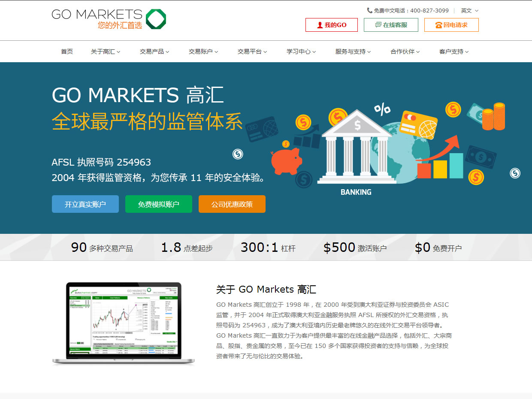Click the person icon in 我的GO button

point(320,25)
